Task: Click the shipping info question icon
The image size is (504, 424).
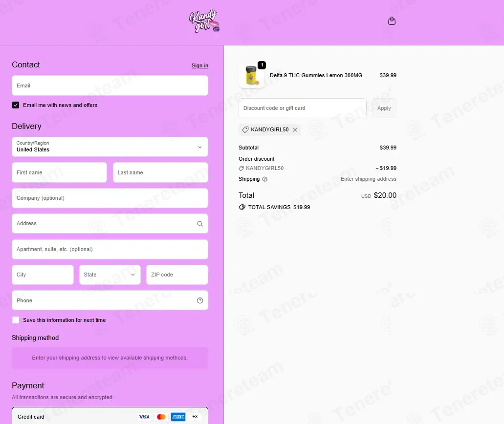Action: [265, 179]
